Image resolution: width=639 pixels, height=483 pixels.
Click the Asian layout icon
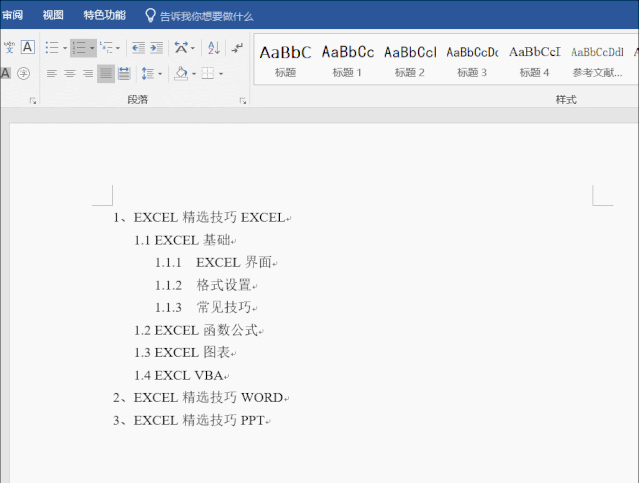(181, 48)
